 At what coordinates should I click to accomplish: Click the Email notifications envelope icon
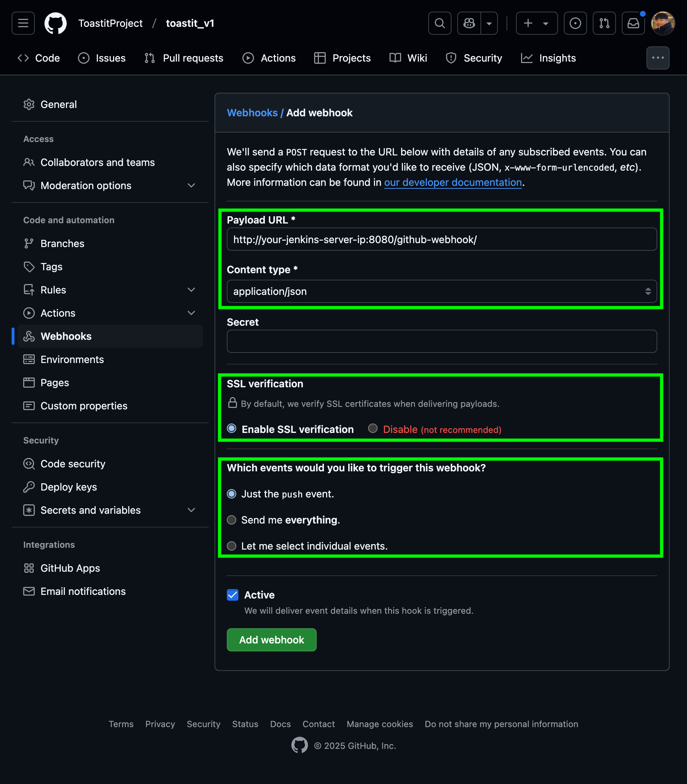tap(29, 591)
